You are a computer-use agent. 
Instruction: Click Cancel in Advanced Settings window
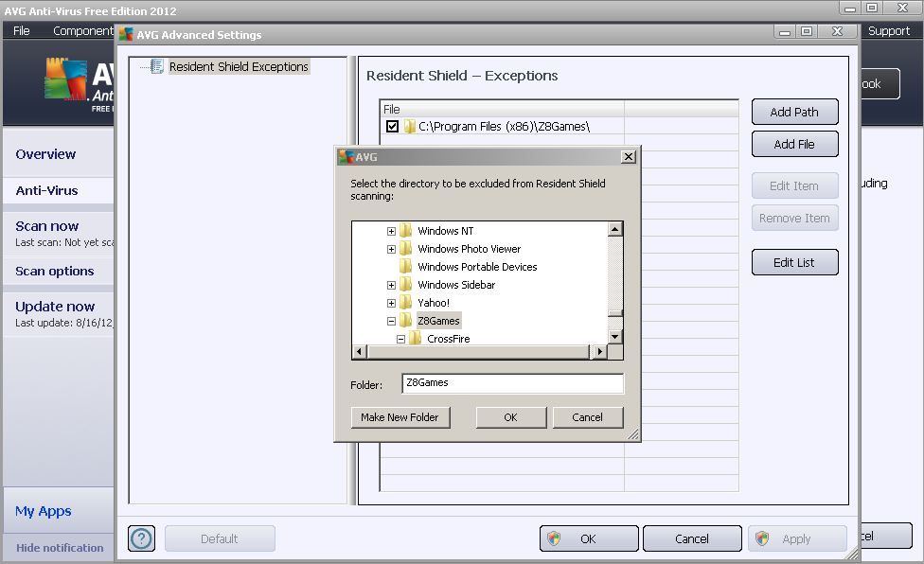tap(692, 538)
